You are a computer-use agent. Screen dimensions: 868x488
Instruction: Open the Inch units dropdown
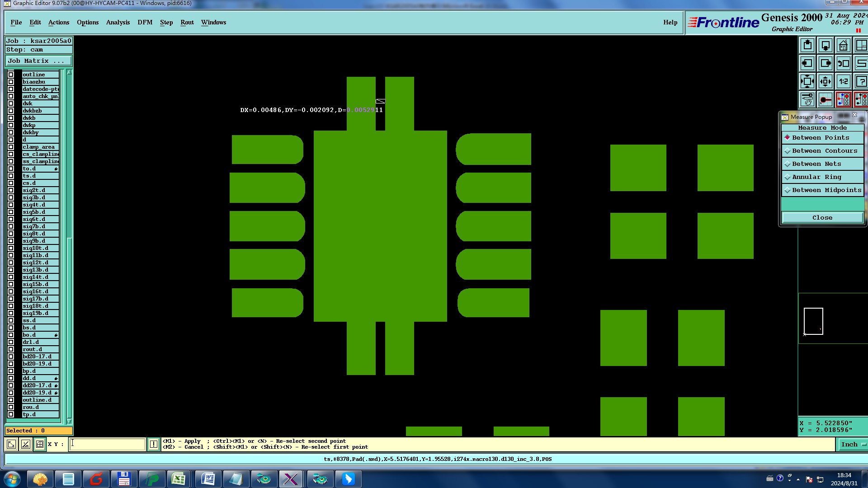point(852,445)
